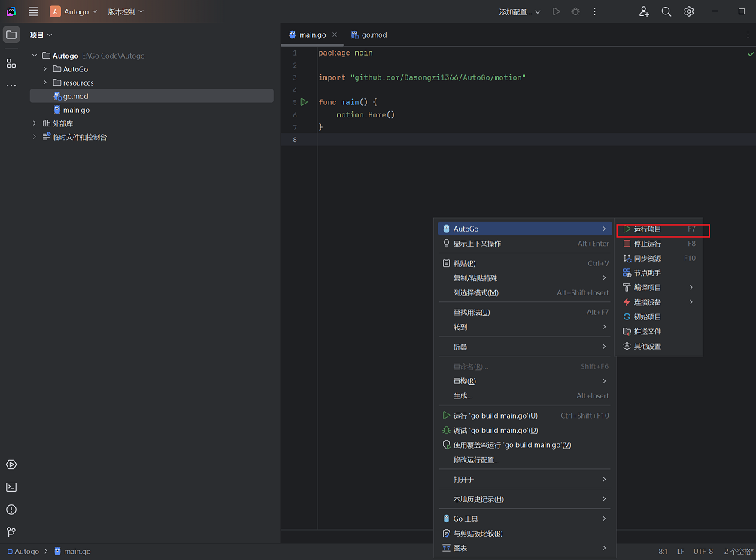This screenshot has height=560, width=756.
Task: Click the Search Everywhere magnifier icon
Action: (666, 11)
